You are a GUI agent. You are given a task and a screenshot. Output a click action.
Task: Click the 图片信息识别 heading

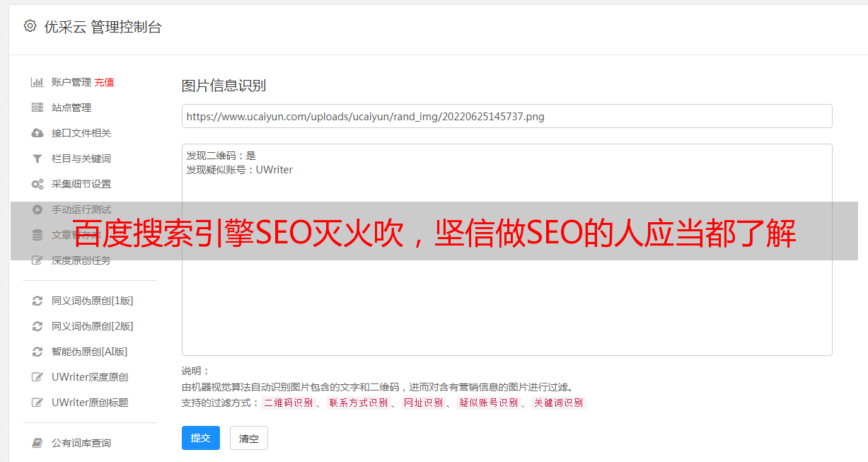pyautogui.click(x=224, y=86)
